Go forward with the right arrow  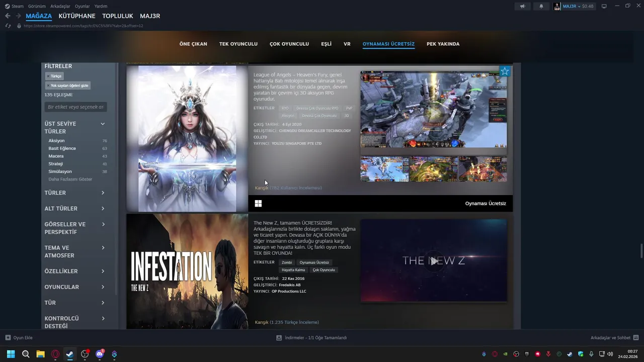pyautogui.click(x=18, y=16)
